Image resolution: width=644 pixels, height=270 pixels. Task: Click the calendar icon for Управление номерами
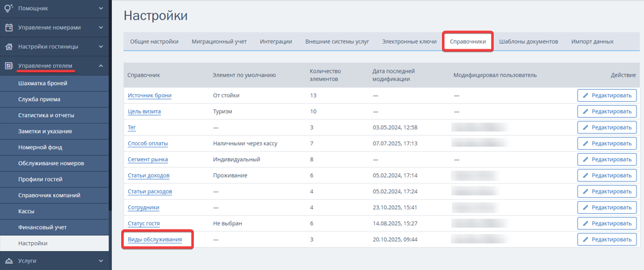click(9, 28)
